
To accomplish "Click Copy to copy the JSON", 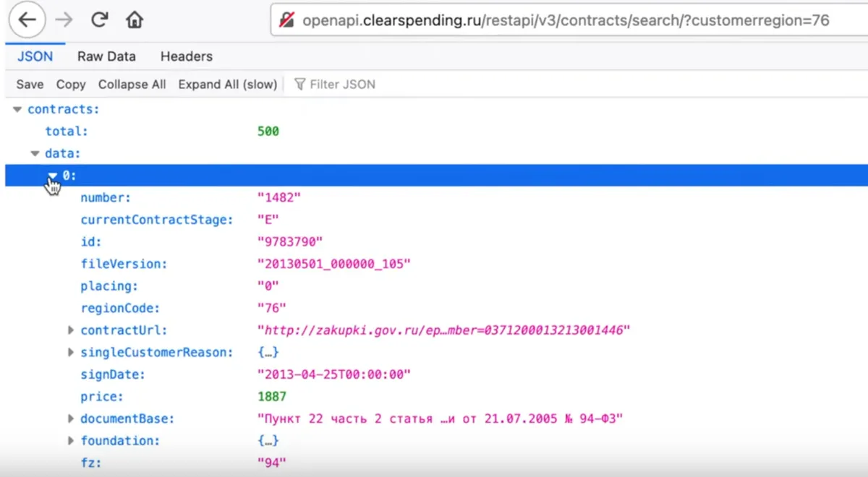I will (71, 85).
